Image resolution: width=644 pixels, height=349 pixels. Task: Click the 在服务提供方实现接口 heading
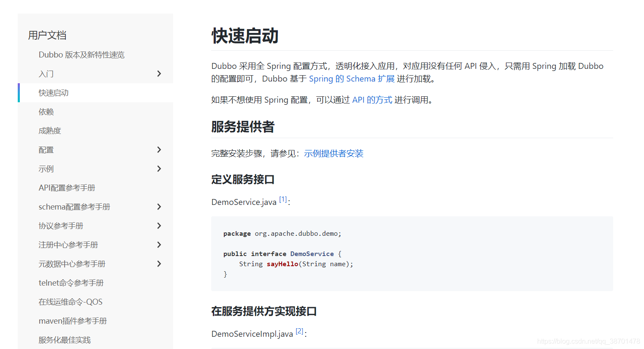(264, 311)
